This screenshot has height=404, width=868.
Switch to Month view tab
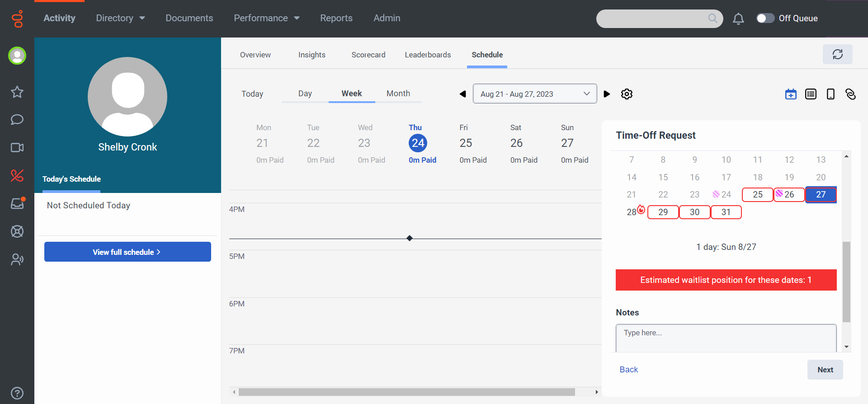click(398, 94)
